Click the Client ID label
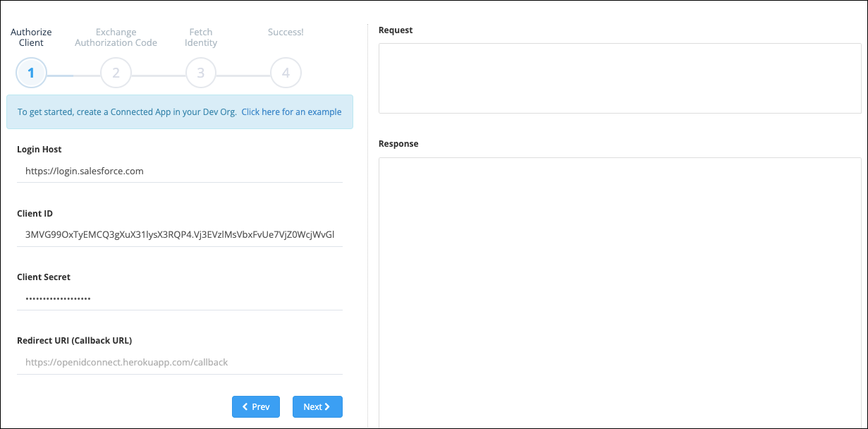This screenshot has height=429, width=868. tap(35, 213)
